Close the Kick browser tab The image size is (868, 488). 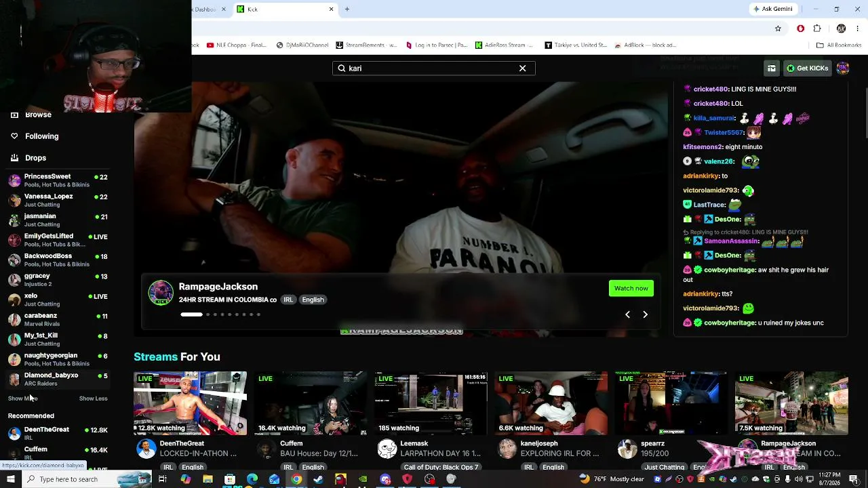331,9
